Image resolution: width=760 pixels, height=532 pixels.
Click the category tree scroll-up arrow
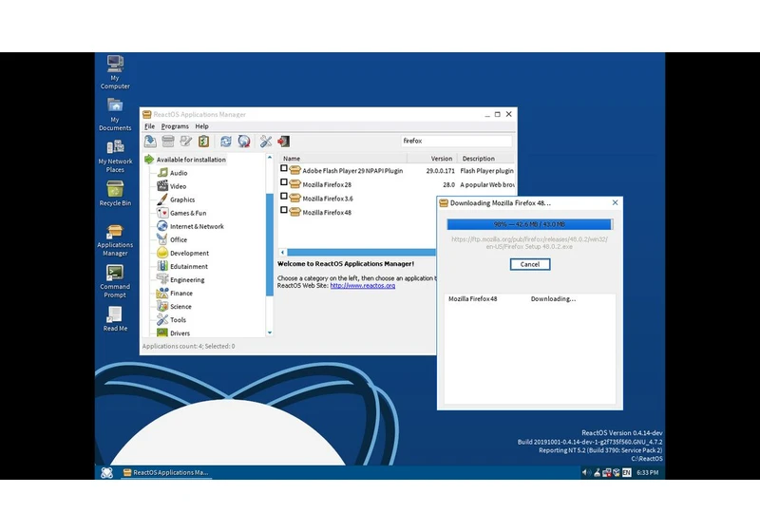[x=270, y=158]
